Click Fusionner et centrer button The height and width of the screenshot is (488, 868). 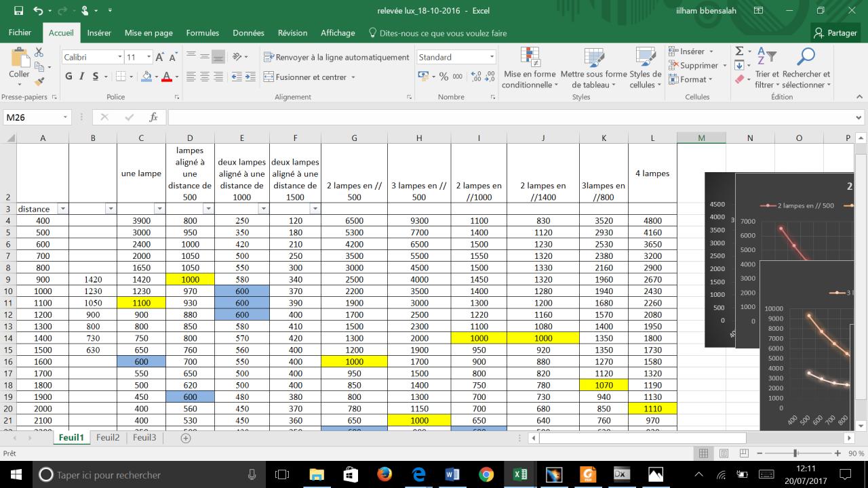point(309,77)
